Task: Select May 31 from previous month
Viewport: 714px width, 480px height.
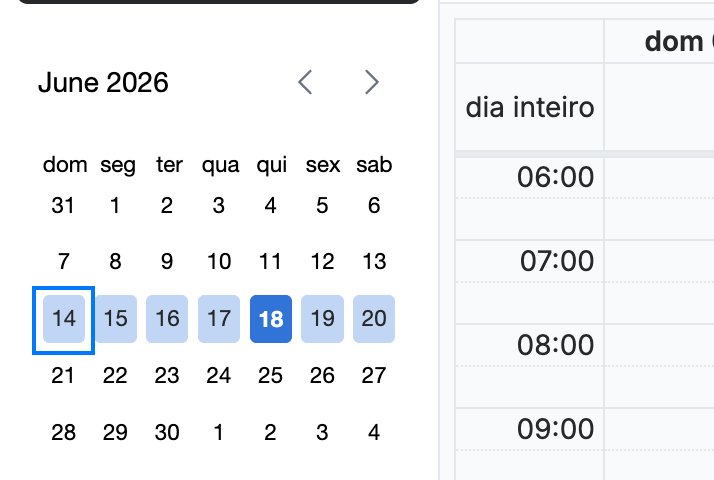Action: click(x=63, y=205)
